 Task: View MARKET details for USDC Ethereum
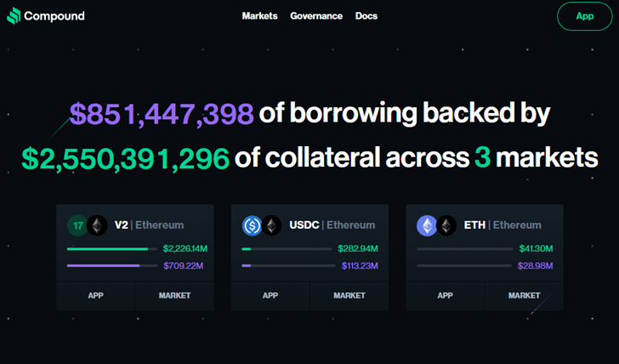click(x=349, y=296)
